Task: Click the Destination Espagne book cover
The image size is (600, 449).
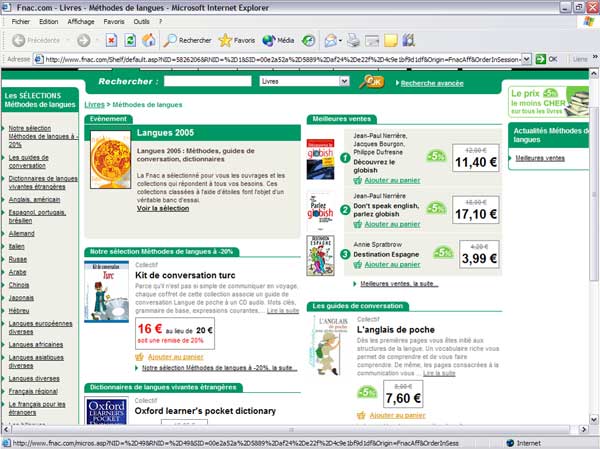Action: [320, 256]
